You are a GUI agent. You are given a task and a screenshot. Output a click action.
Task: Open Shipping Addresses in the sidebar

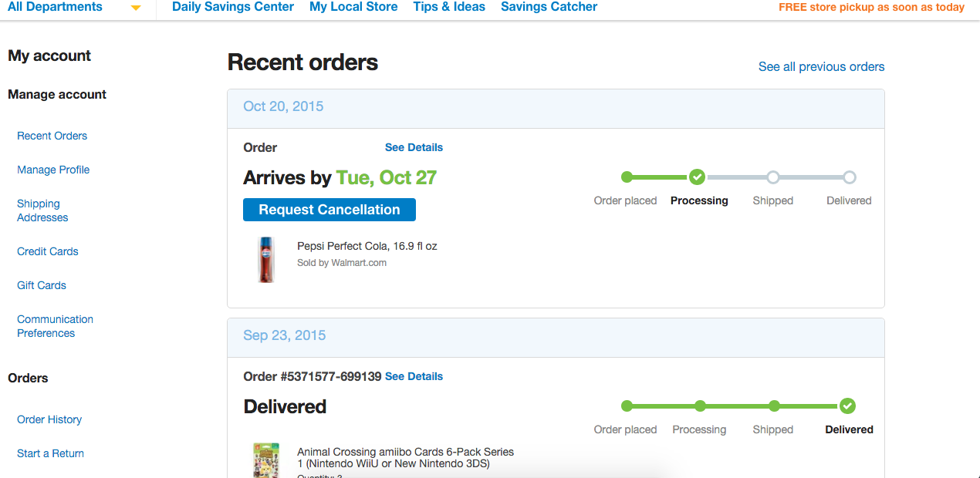(42, 210)
